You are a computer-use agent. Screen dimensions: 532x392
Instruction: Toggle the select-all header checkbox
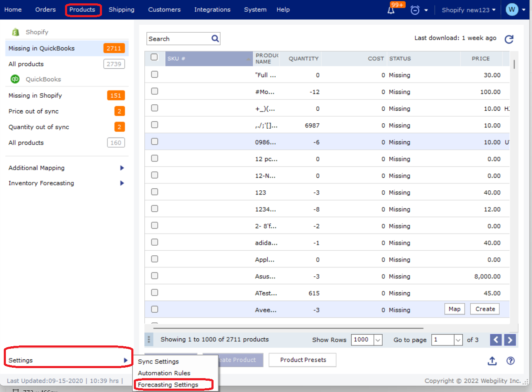tap(154, 57)
